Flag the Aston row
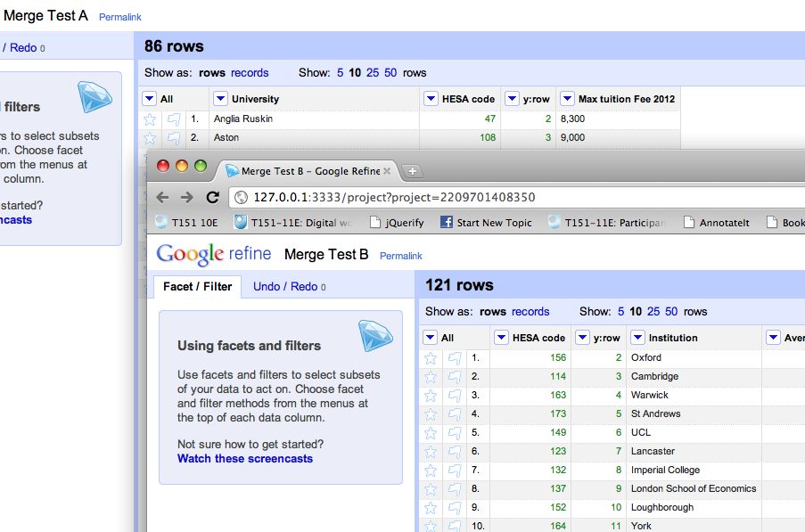 click(174, 138)
